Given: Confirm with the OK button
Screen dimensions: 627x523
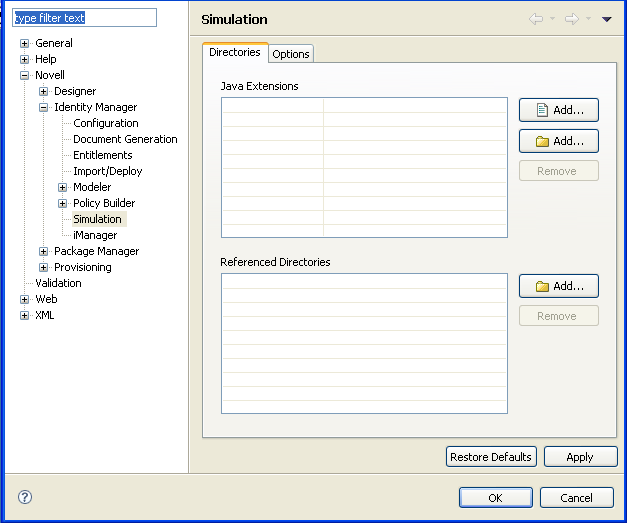Looking at the screenshot, I should [x=495, y=497].
